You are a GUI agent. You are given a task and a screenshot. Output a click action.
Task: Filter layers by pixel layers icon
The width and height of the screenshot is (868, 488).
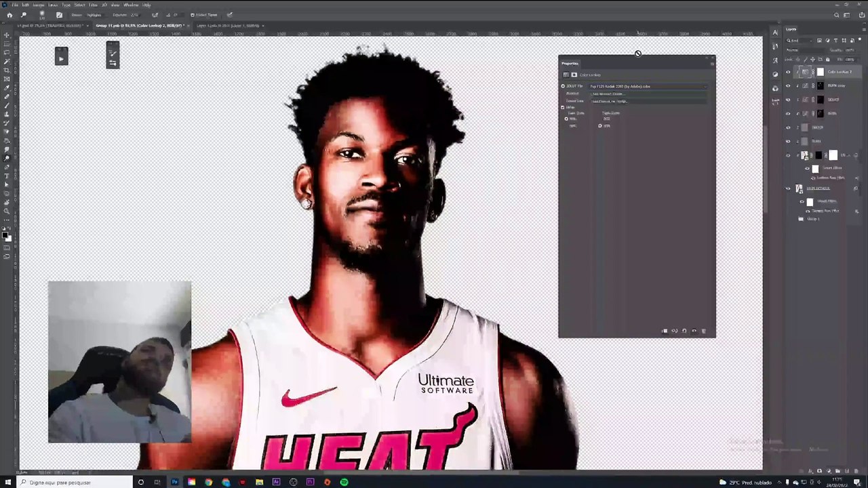(819, 41)
